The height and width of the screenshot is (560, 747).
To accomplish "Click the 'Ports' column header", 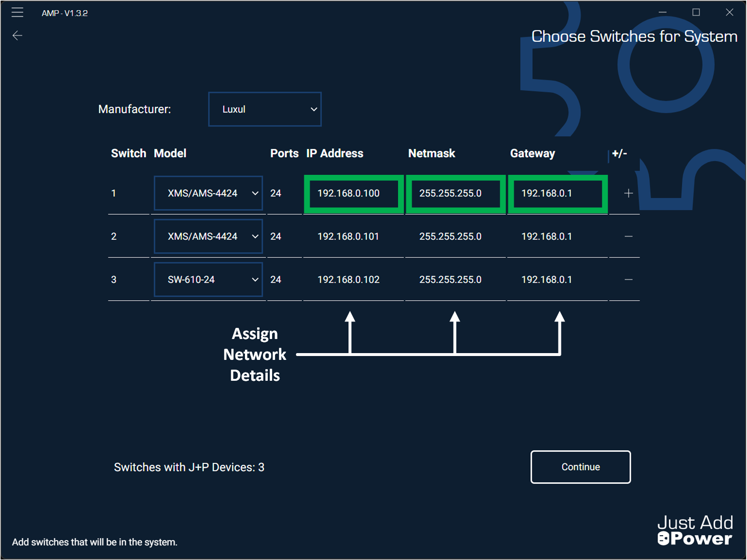I will tap(284, 153).
